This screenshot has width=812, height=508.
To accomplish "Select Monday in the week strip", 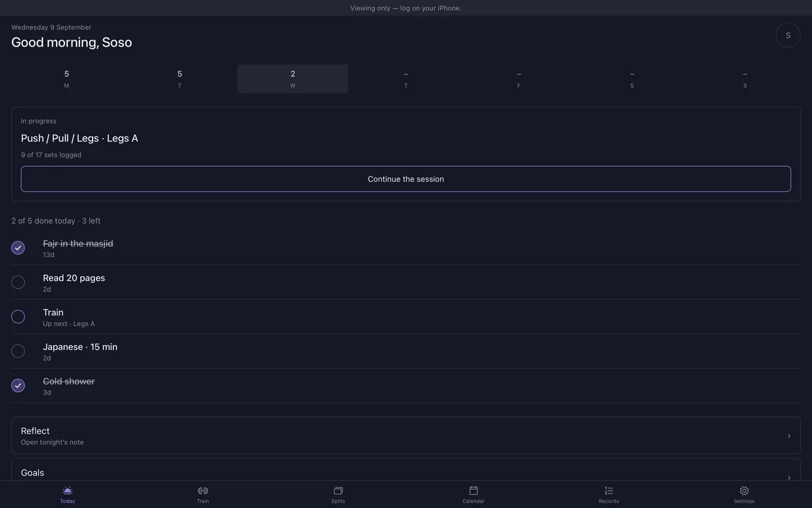I will tap(66, 79).
